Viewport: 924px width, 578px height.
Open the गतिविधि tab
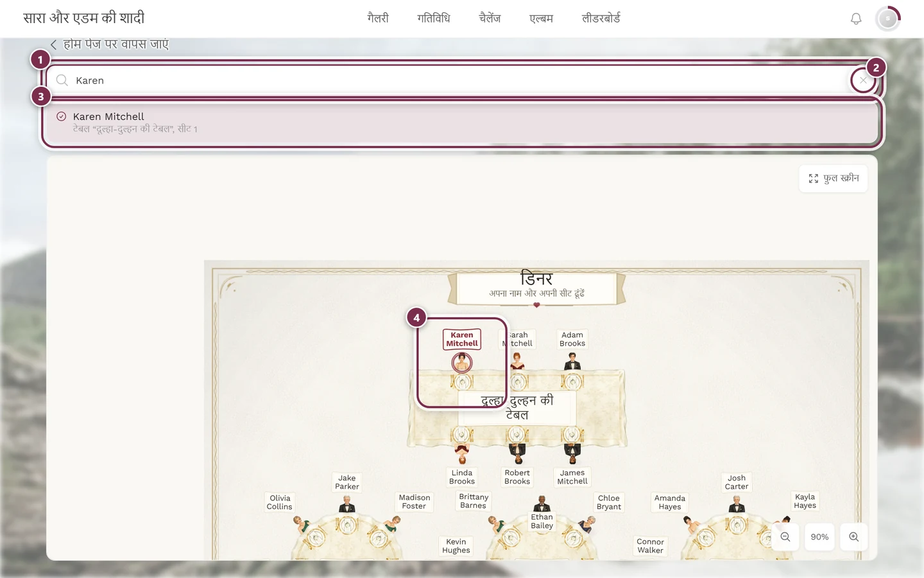tap(434, 19)
